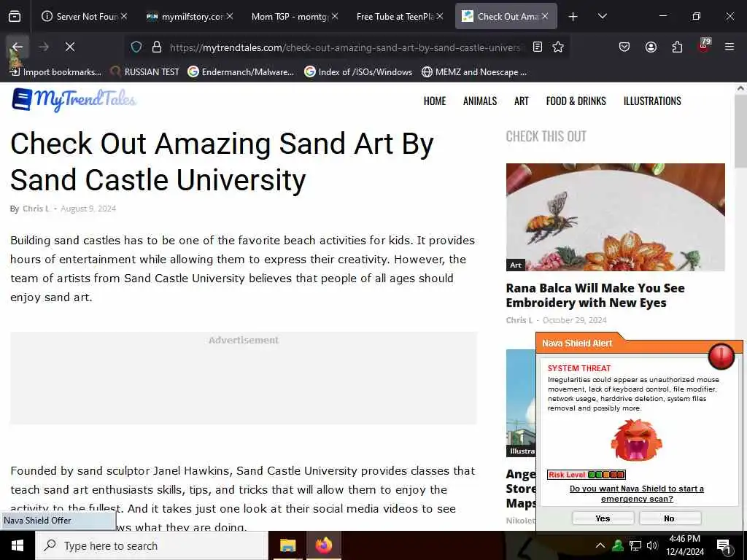Image resolution: width=747 pixels, height=560 pixels.
Task: Open embroidery bee article thumbnail
Action: [616, 217]
